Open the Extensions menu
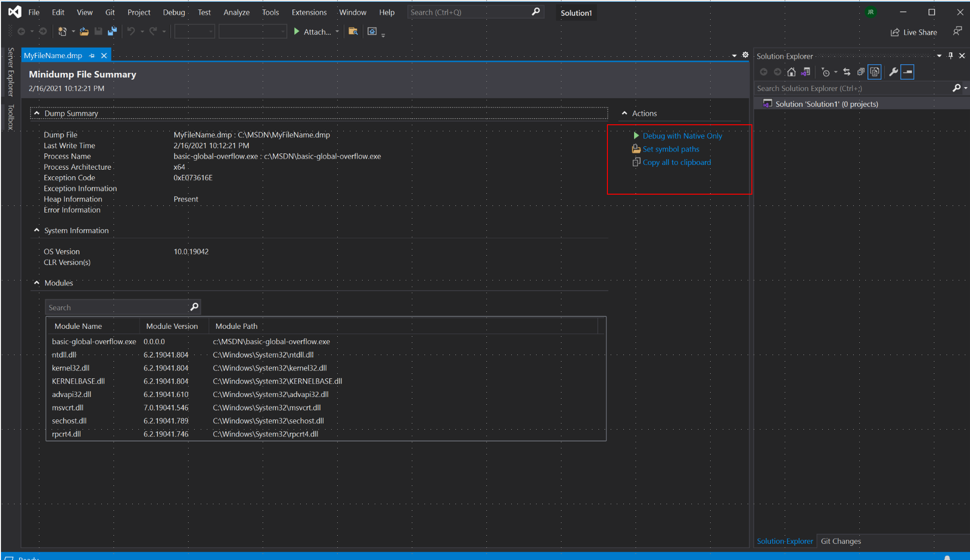The width and height of the screenshot is (970, 560). [308, 12]
